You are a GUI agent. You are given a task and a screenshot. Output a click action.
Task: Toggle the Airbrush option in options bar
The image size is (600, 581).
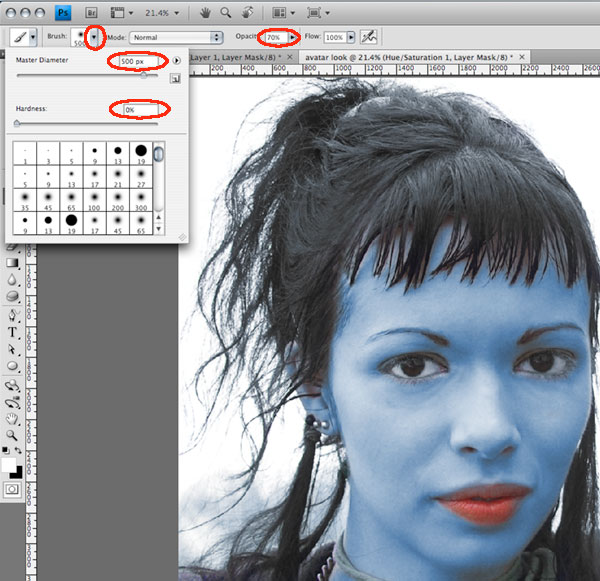pyautogui.click(x=369, y=37)
